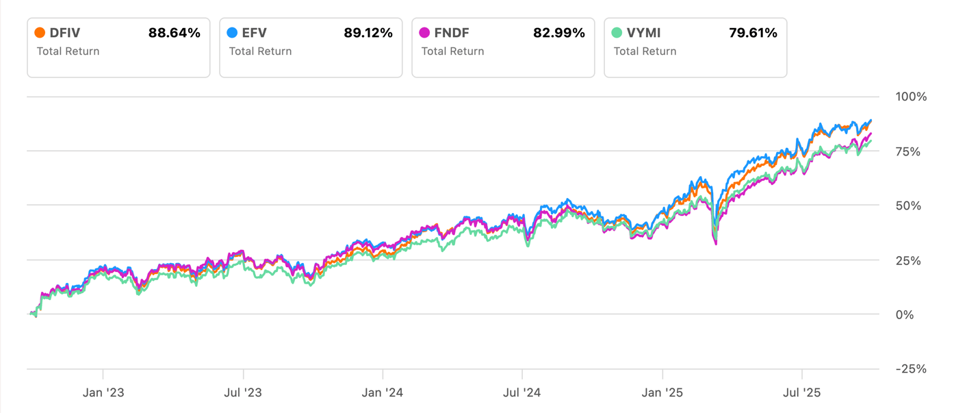This screenshot has height=413, width=980.
Task: Toggle the EFV series ticker label
Action: [255, 33]
